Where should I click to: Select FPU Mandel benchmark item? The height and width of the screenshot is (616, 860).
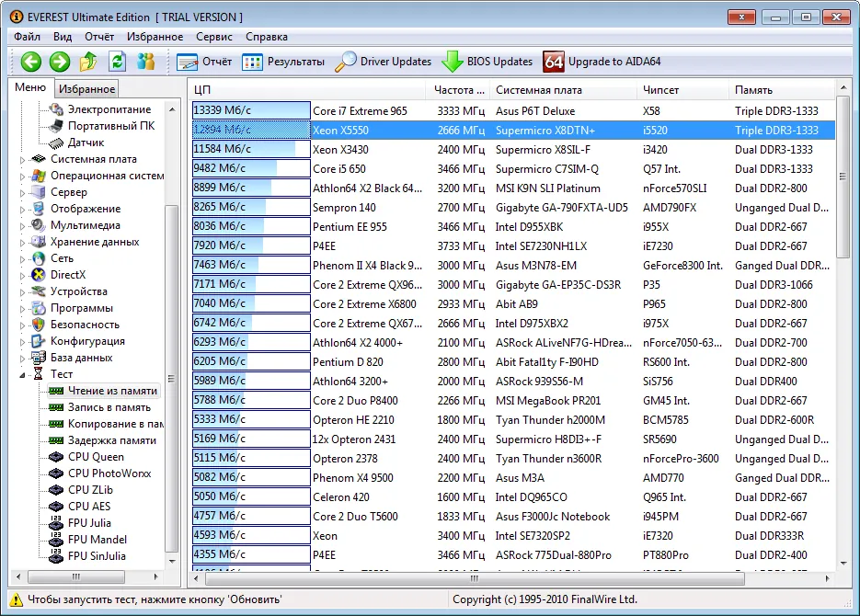pos(97,540)
